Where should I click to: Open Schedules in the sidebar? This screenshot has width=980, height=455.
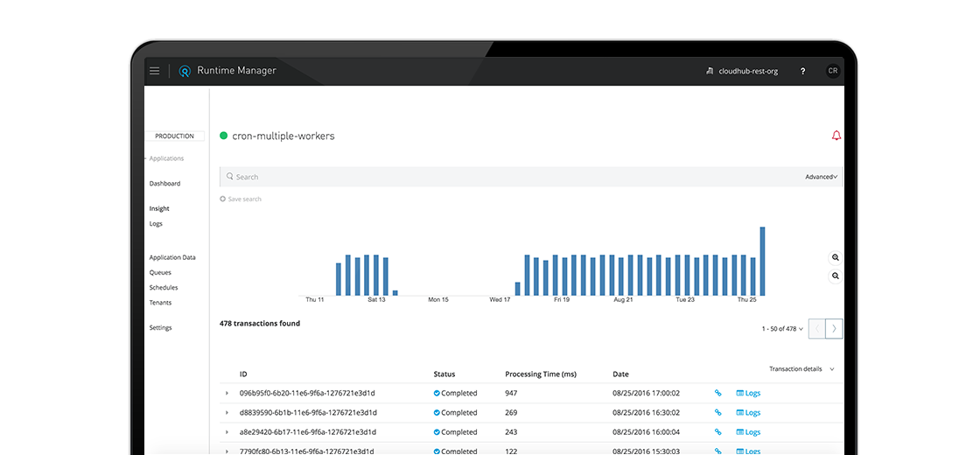click(164, 288)
